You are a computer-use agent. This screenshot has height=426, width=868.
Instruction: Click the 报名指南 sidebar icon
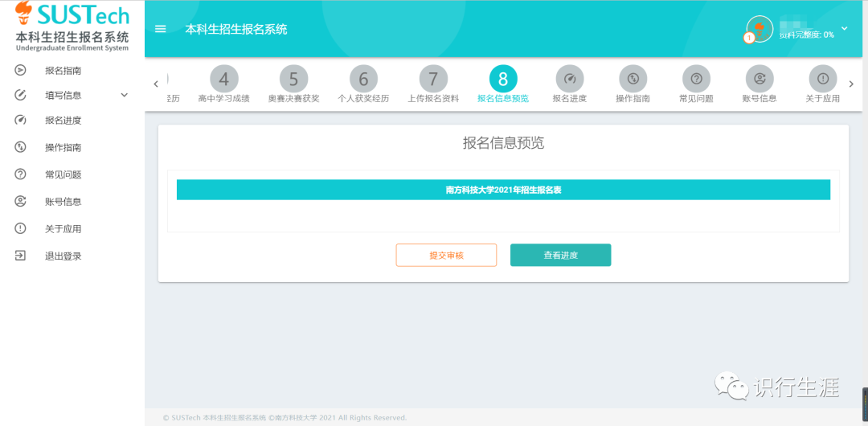coord(20,71)
